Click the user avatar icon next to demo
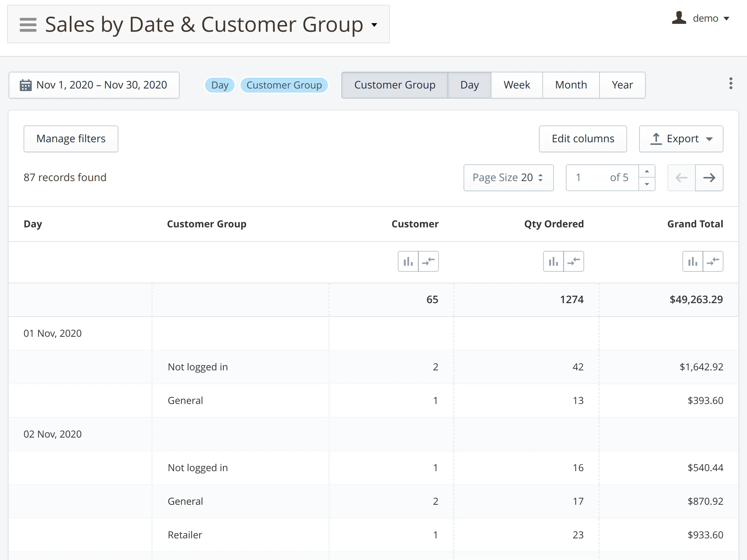 pos(679,18)
